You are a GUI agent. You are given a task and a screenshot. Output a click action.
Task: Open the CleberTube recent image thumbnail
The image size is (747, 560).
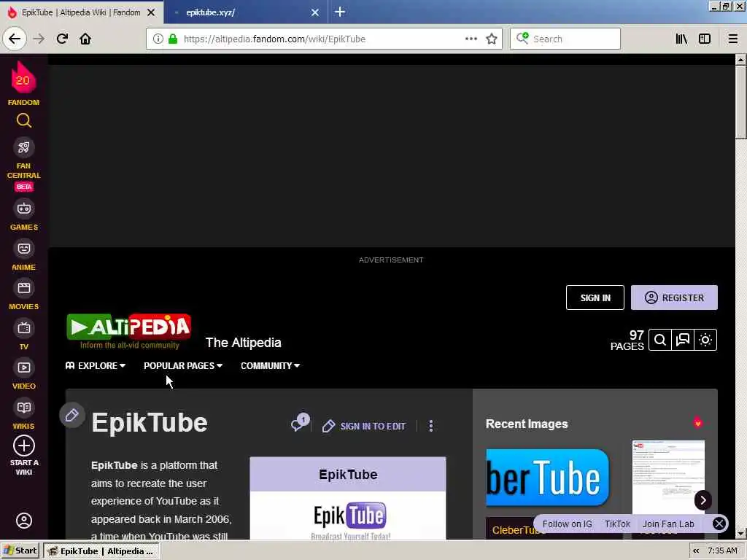pyautogui.click(x=547, y=478)
